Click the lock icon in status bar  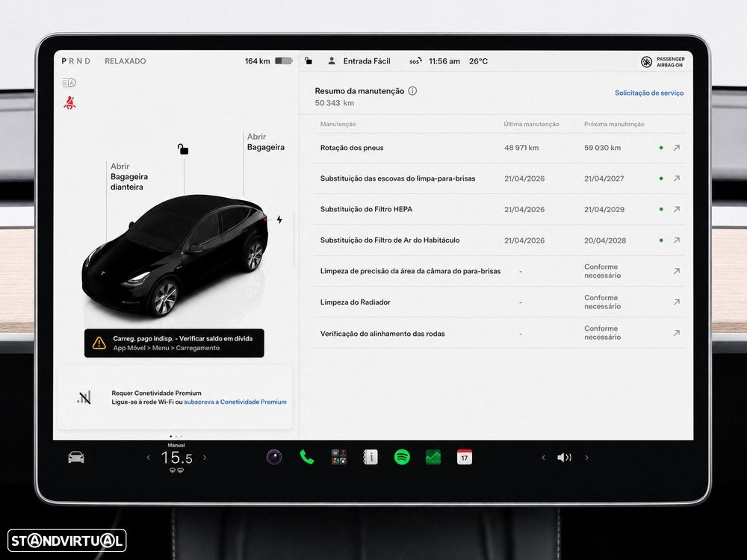[309, 61]
